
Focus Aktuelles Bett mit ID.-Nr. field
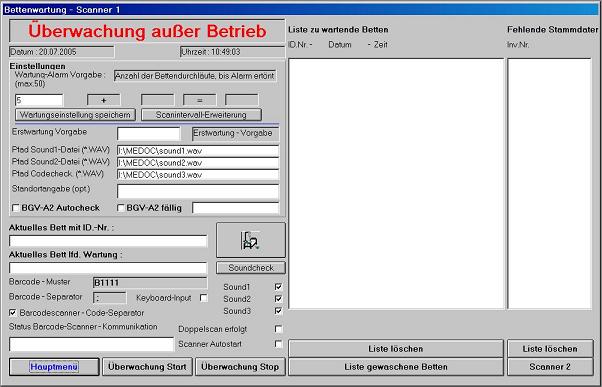pyautogui.click(x=108, y=241)
